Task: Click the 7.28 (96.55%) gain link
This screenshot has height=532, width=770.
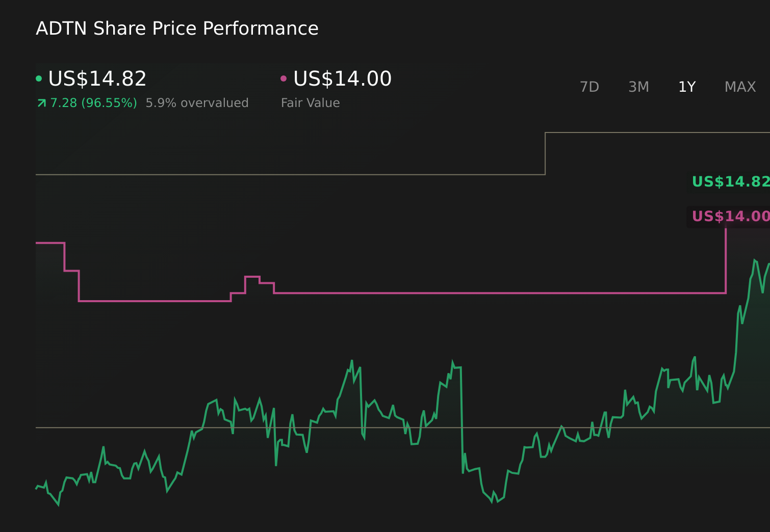Action: click(x=93, y=102)
